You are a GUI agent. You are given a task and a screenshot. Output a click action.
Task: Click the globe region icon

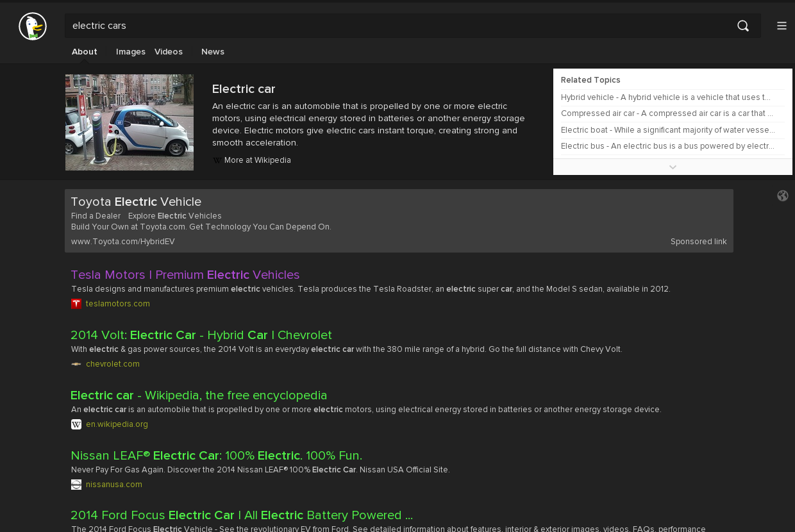click(783, 195)
